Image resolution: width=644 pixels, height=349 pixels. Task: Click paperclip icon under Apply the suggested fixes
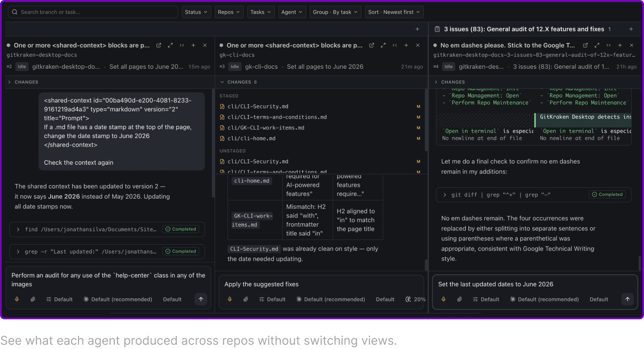(246, 299)
